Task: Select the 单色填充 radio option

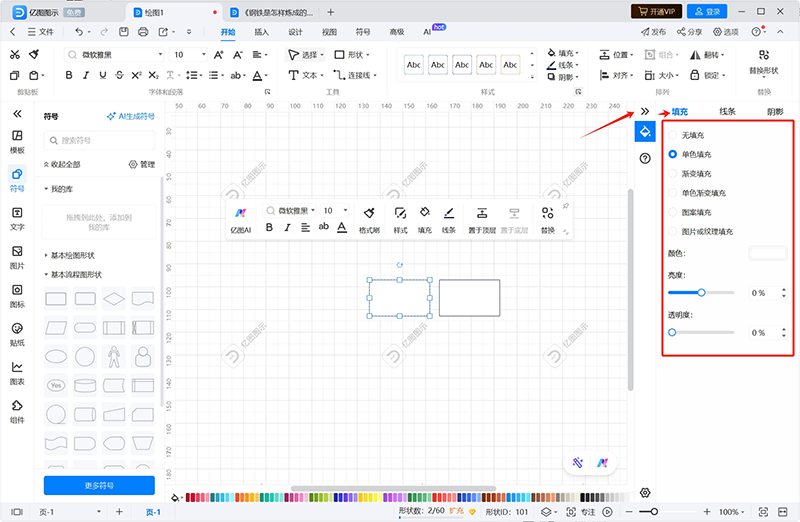Action: [x=673, y=154]
